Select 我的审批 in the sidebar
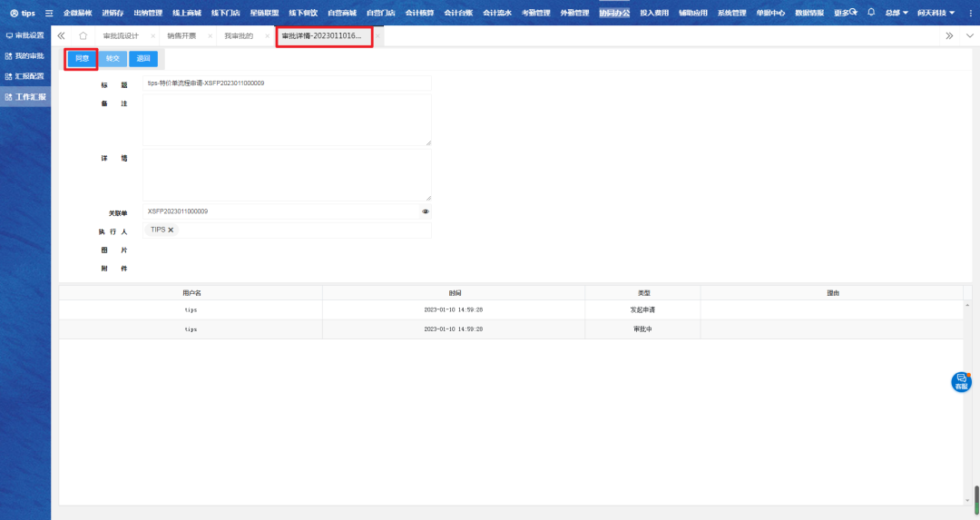The width and height of the screenshot is (980, 520). click(24, 56)
